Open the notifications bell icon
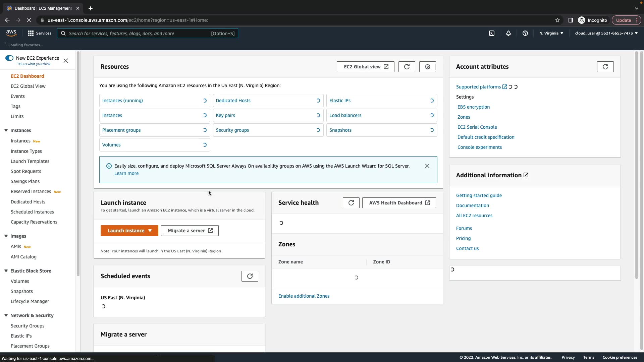Screen dimensions: 644x362 pyautogui.click(x=508, y=33)
